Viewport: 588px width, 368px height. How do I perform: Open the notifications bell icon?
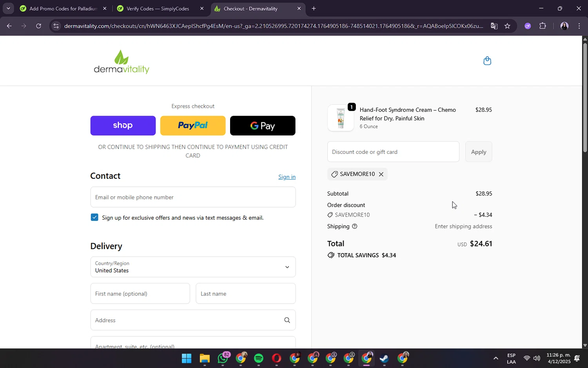point(577,358)
